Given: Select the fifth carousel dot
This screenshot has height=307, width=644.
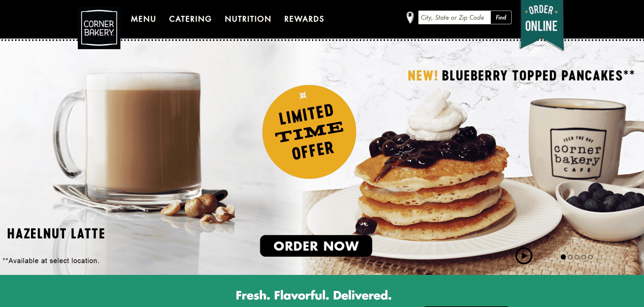Looking at the screenshot, I should (590, 257).
